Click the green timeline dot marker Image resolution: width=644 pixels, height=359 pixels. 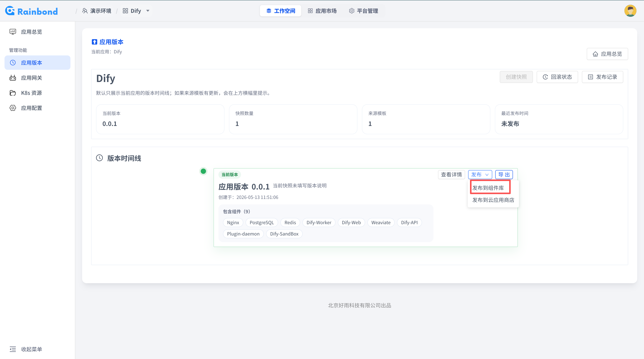(x=203, y=171)
